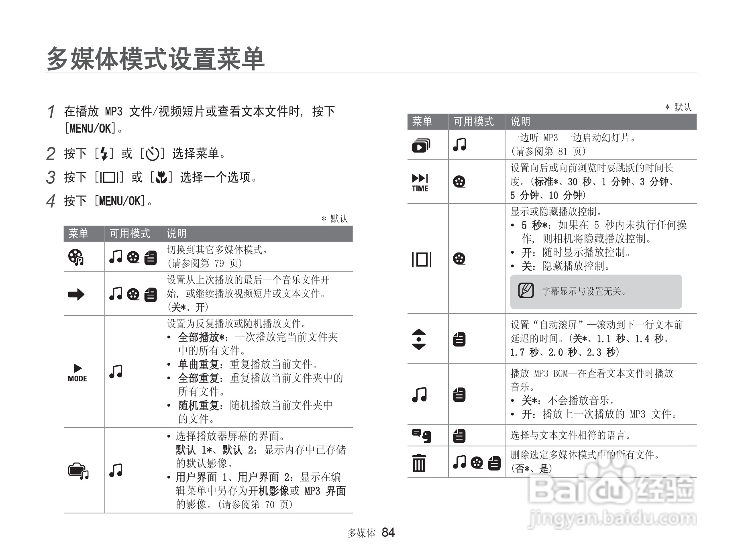The width and height of the screenshot is (742, 560).
Task: Click the page number 84 in footer
Action: (388, 532)
